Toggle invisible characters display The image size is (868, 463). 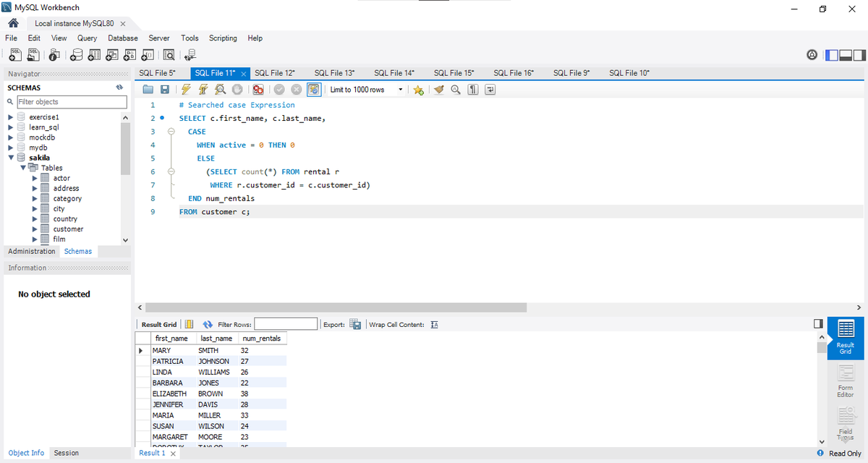(x=472, y=90)
